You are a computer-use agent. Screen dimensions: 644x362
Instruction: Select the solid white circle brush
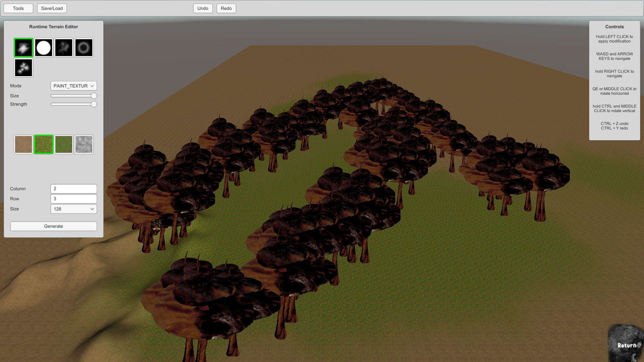click(x=44, y=47)
